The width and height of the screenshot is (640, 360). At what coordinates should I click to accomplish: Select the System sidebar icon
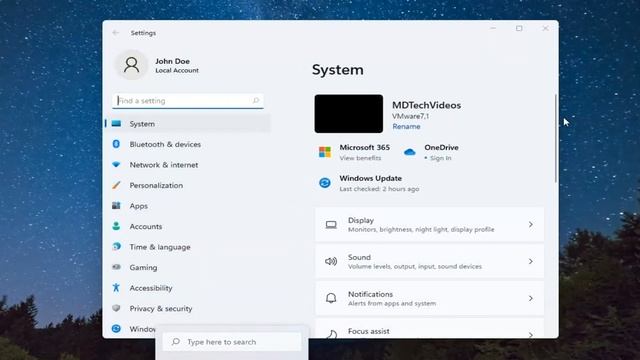pyautogui.click(x=116, y=123)
